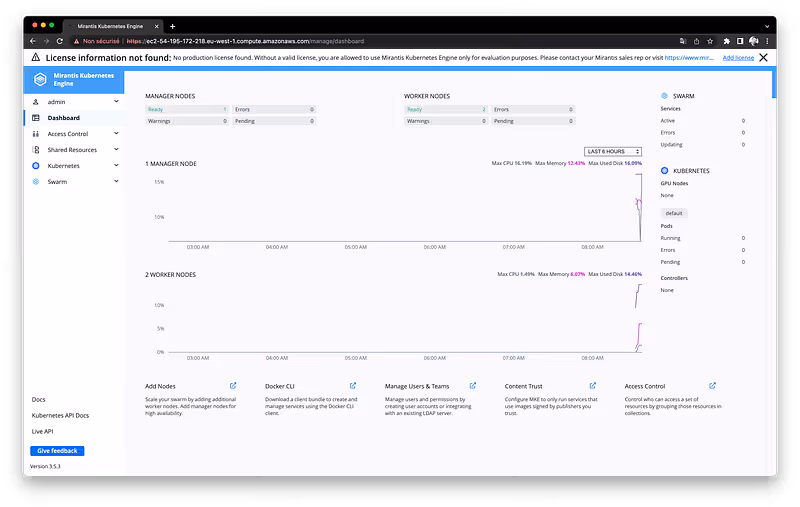This screenshot has width=800, height=507.
Task: Open the Add Nodes external link icon
Action: pyautogui.click(x=233, y=385)
